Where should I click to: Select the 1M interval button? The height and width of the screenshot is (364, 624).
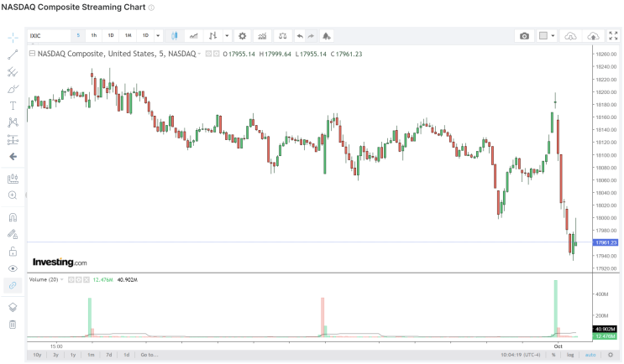128,36
